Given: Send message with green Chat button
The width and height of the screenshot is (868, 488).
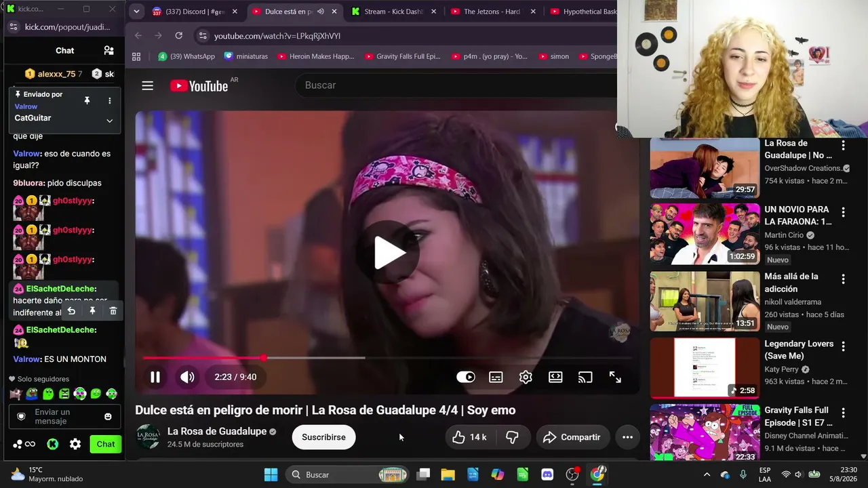Looking at the screenshot, I should point(105,445).
